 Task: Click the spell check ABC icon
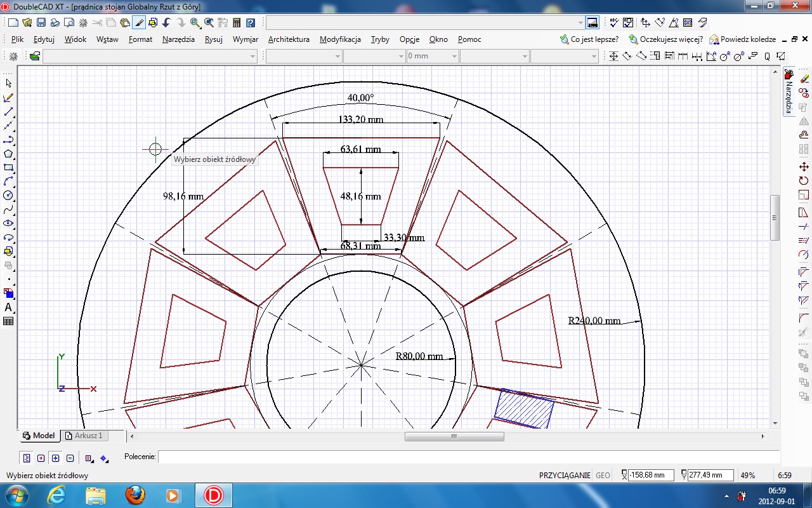click(613, 23)
